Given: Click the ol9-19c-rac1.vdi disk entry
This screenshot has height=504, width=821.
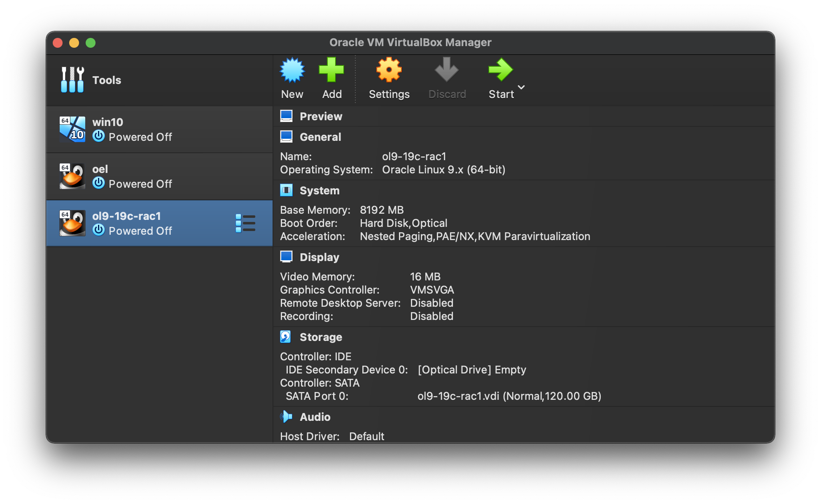Looking at the screenshot, I should 509,396.
